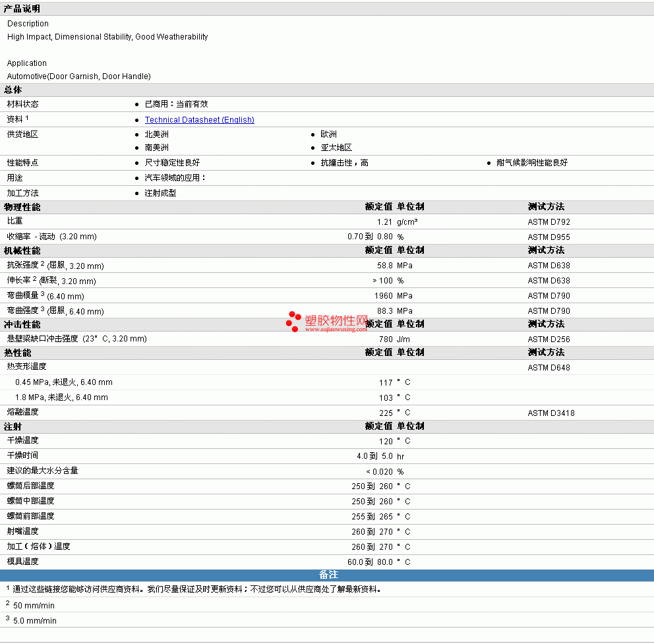Click the 供货地区 row label
The image size is (654, 644).
pos(22,134)
